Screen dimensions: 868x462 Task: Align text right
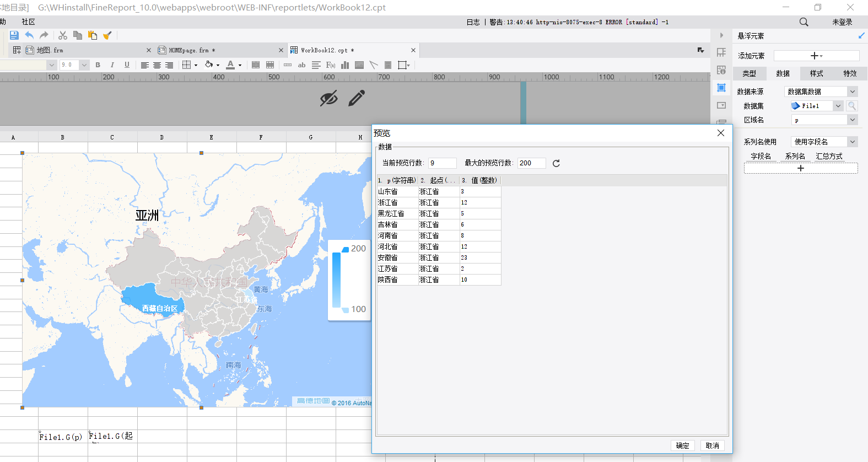(169, 65)
